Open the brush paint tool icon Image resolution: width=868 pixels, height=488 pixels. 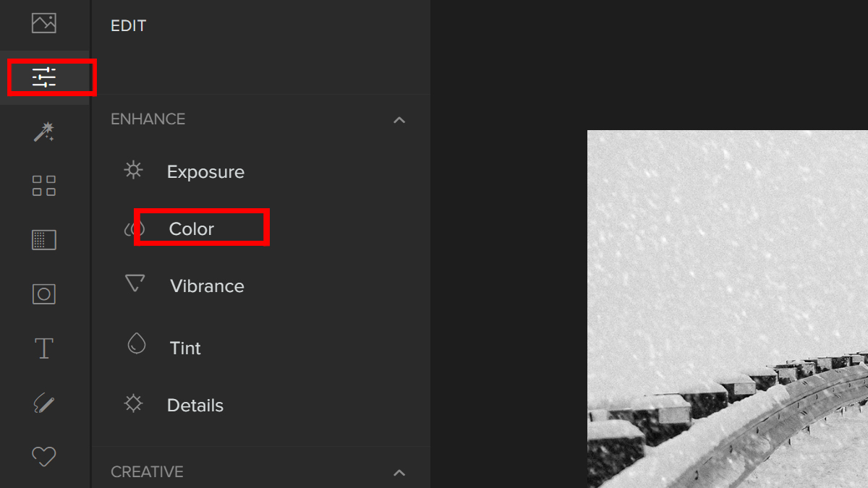click(x=44, y=403)
